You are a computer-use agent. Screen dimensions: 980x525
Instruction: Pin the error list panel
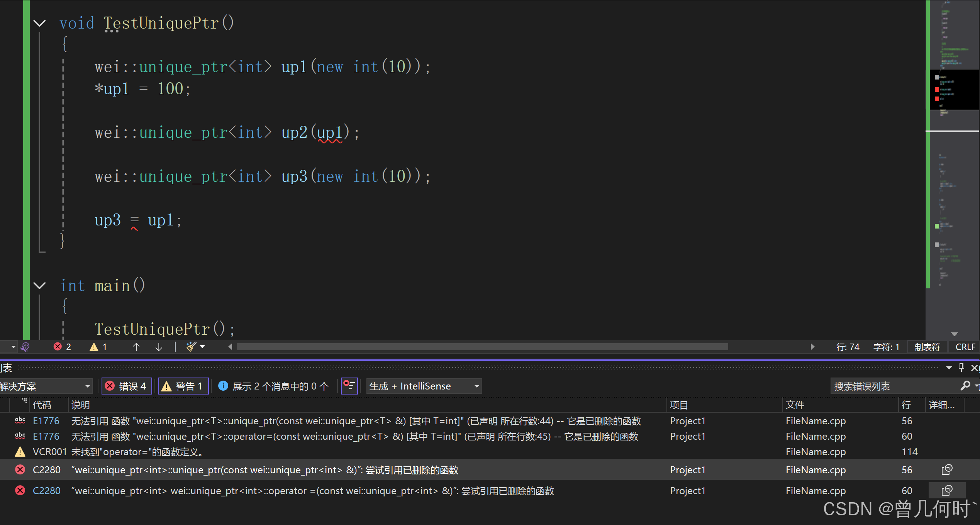click(961, 367)
